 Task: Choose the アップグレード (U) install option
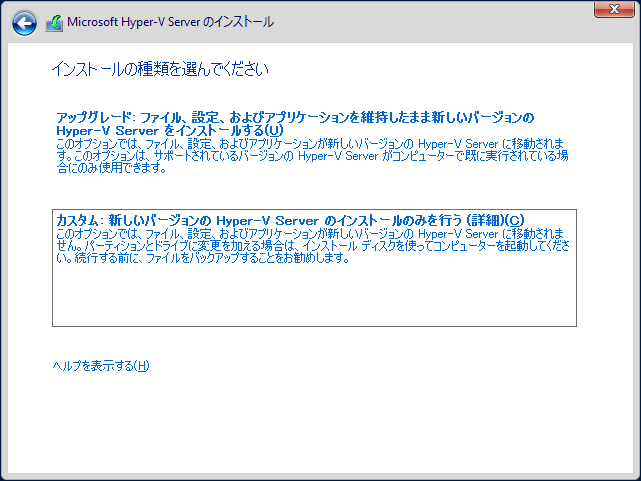[295, 124]
